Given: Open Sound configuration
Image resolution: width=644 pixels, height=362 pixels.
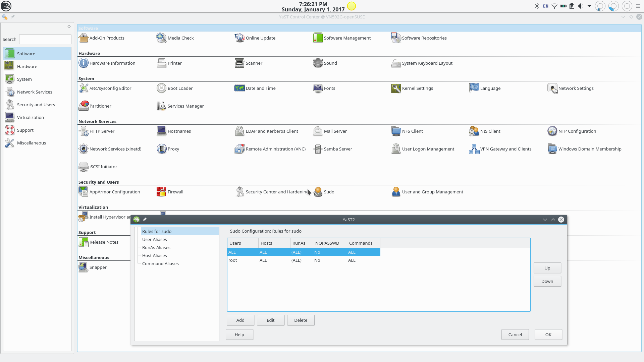Looking at the screenshot, I should tap(325, 63).
